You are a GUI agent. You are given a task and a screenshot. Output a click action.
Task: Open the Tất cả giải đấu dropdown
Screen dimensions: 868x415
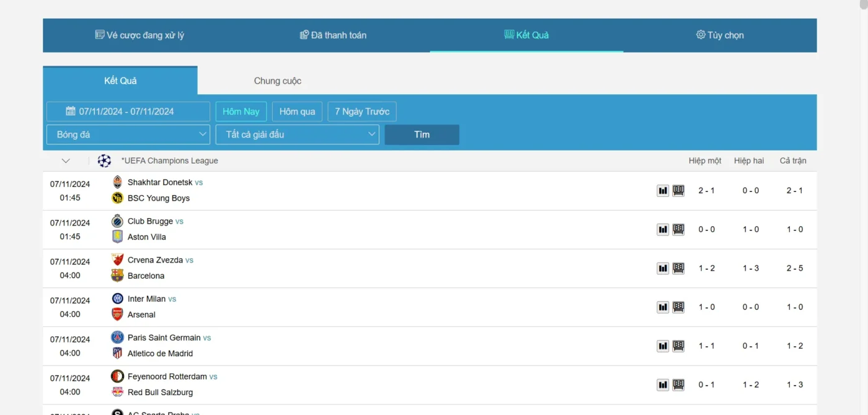(297, 134)
